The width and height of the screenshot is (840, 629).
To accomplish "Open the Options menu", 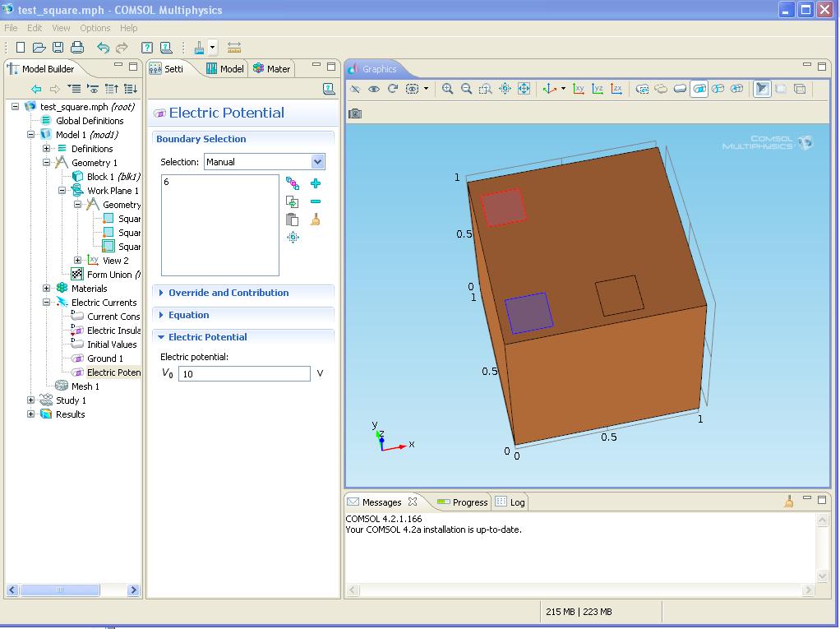I will tap(95, 28).
